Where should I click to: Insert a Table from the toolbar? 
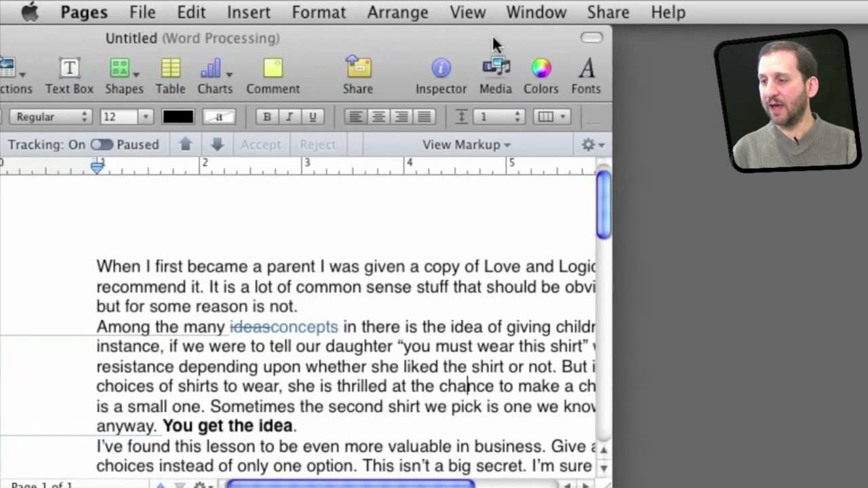[170, 75]
